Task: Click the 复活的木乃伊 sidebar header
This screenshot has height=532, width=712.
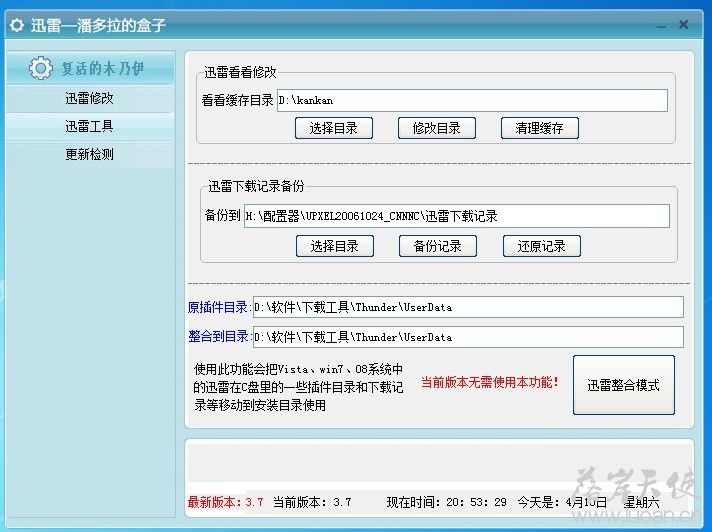Action: coord(90,68)
